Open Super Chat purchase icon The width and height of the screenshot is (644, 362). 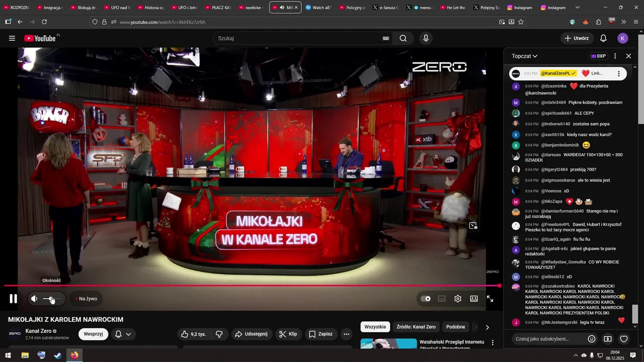608,339
